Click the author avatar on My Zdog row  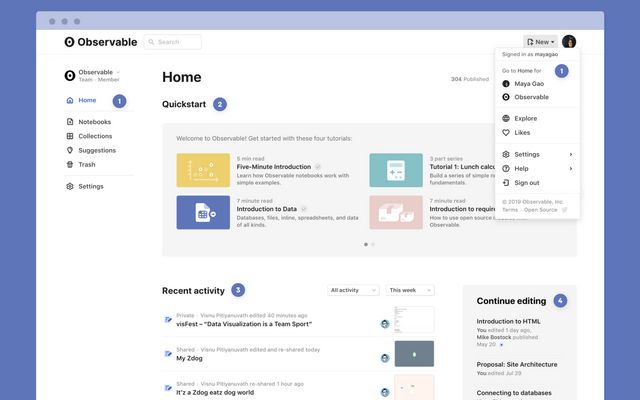point(384,358)
